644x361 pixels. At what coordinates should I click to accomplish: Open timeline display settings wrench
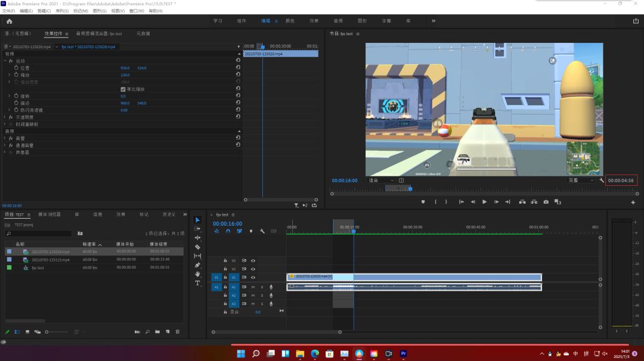click(262, 231)
